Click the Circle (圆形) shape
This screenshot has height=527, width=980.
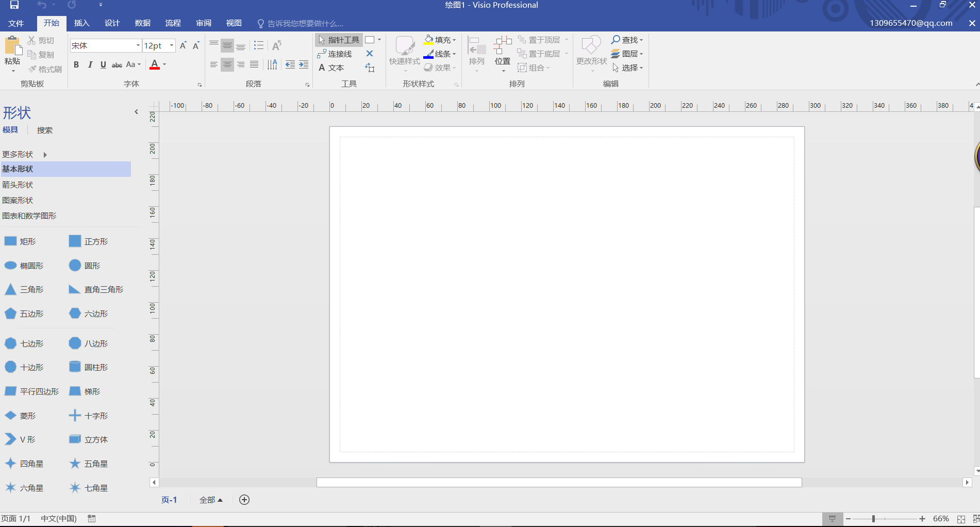[x=85, y=266]
